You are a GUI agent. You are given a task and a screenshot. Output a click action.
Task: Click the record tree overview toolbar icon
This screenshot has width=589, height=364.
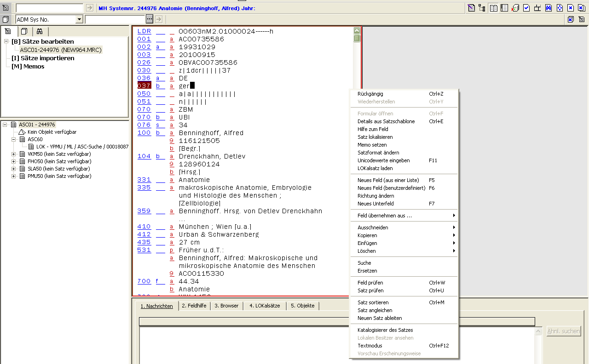[482, 8]
